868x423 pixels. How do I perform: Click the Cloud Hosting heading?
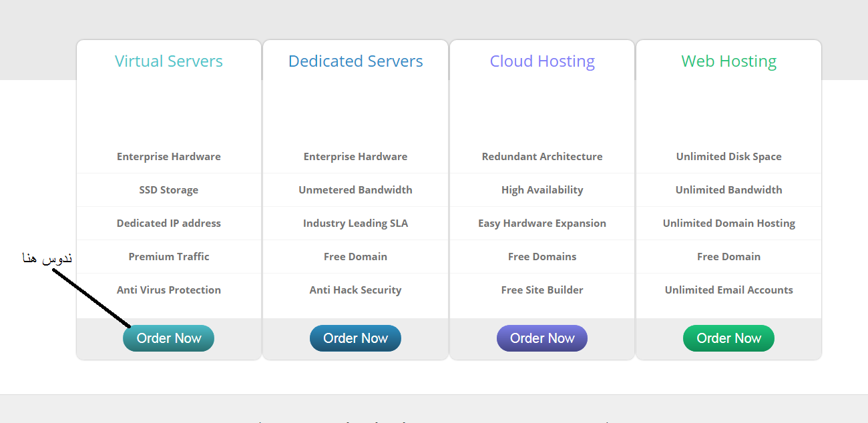point(541,61)
